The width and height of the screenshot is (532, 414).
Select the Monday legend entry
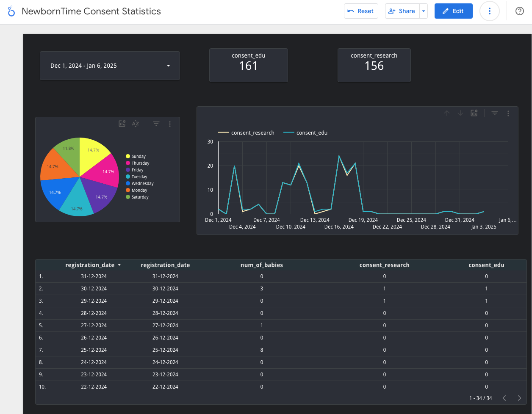pyautogui.click(x=136, y=190)
